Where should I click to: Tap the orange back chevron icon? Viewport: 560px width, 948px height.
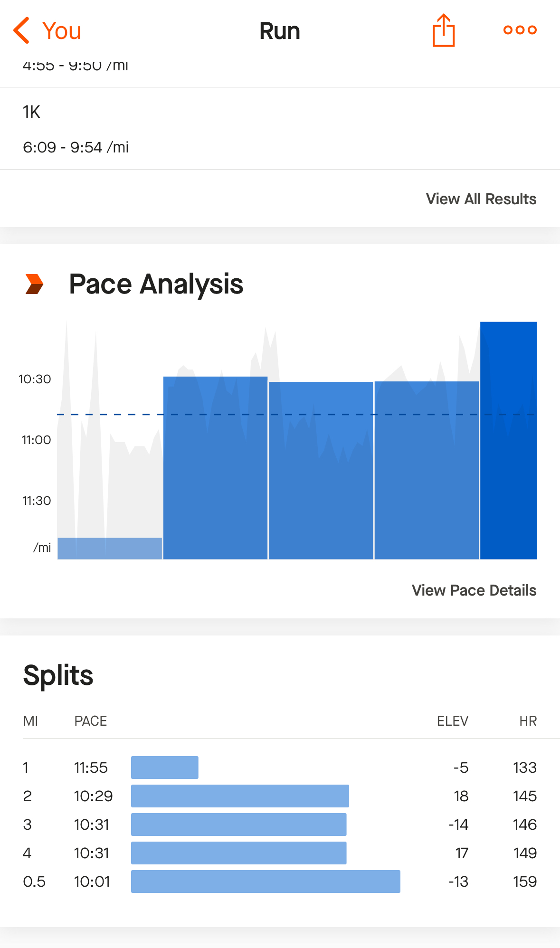22,30
